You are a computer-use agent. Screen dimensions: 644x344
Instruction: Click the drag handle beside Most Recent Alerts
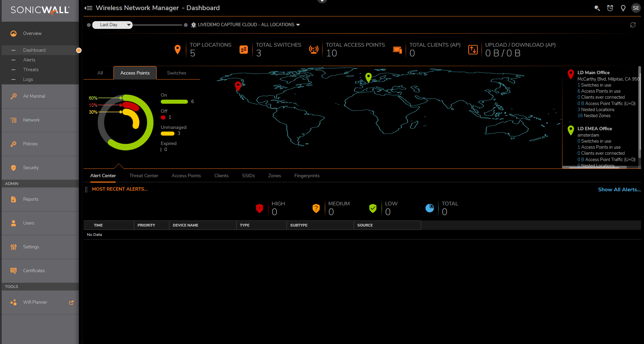coord(86,190)
